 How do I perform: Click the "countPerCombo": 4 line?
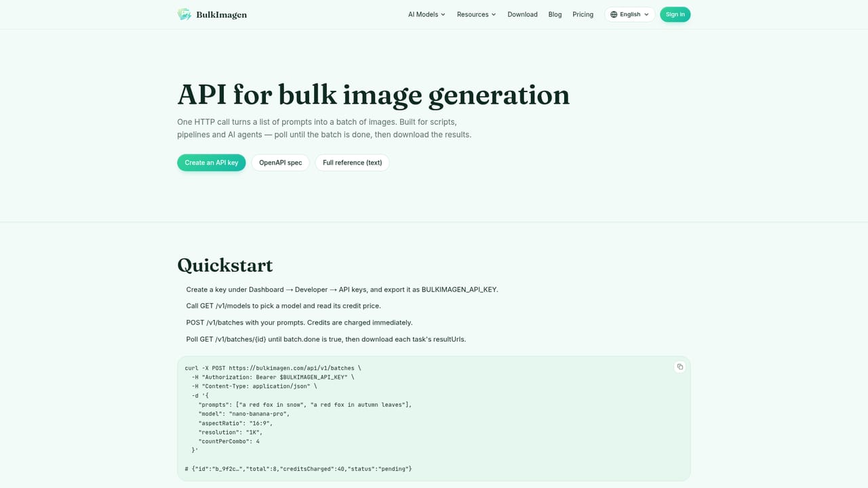229,441
